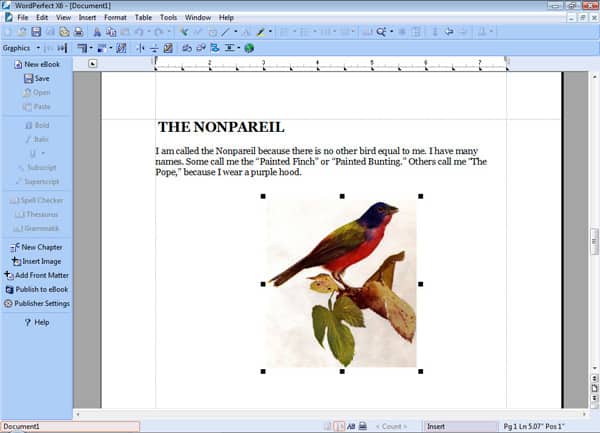Click the Zoom magnifier icon in the toolbar
600x433 pixels.
point(380,32)
